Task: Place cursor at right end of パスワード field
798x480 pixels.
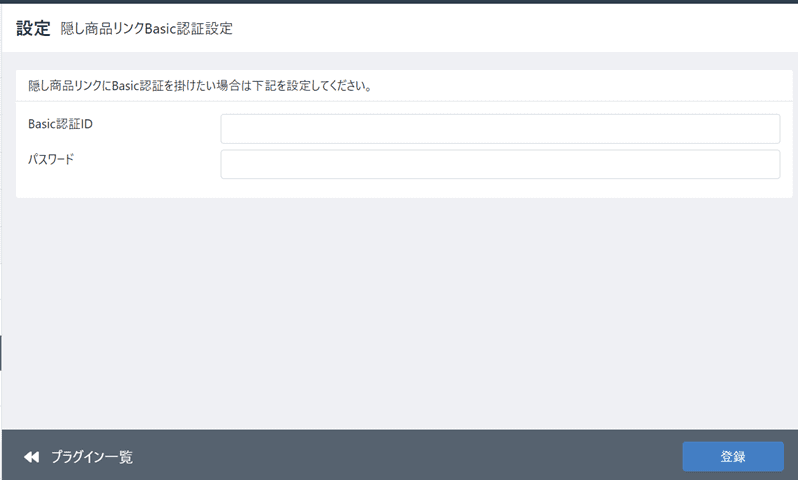Action: pos(768,165)
